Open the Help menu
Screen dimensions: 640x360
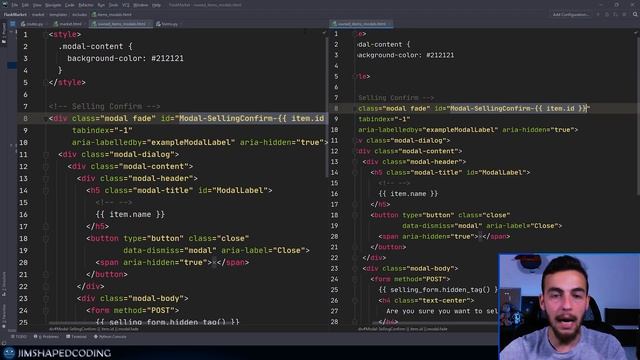point(156,5)
